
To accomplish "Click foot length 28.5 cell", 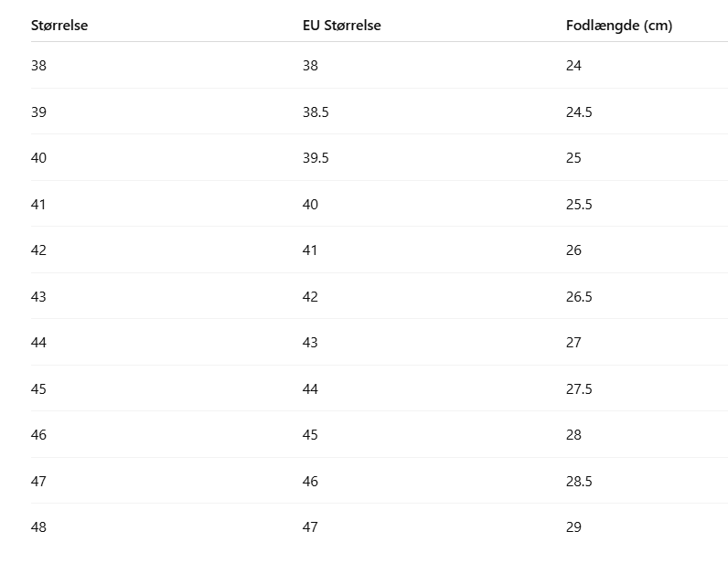I will (x=579, y=482).
